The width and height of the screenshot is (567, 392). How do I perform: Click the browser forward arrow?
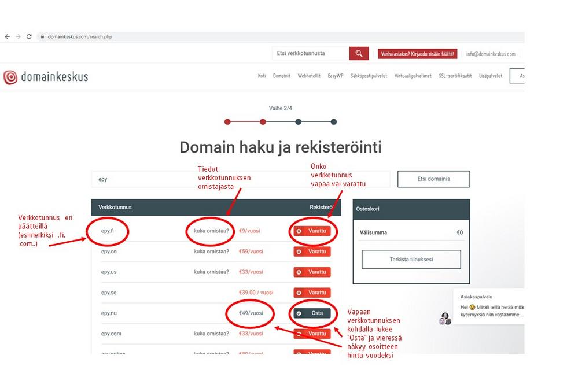(x=18, y=36)
